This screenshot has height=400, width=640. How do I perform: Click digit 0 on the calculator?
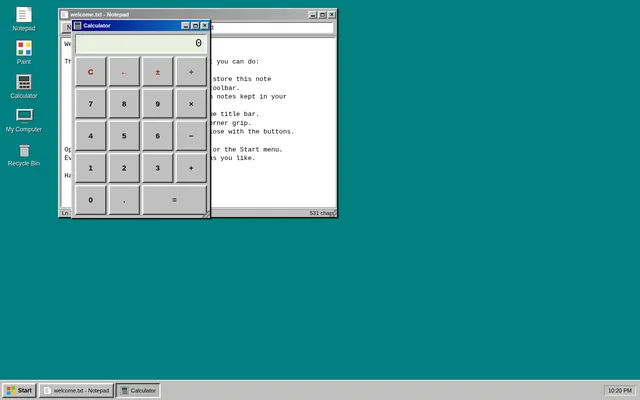pyautogui.click(x=91, y=200)
